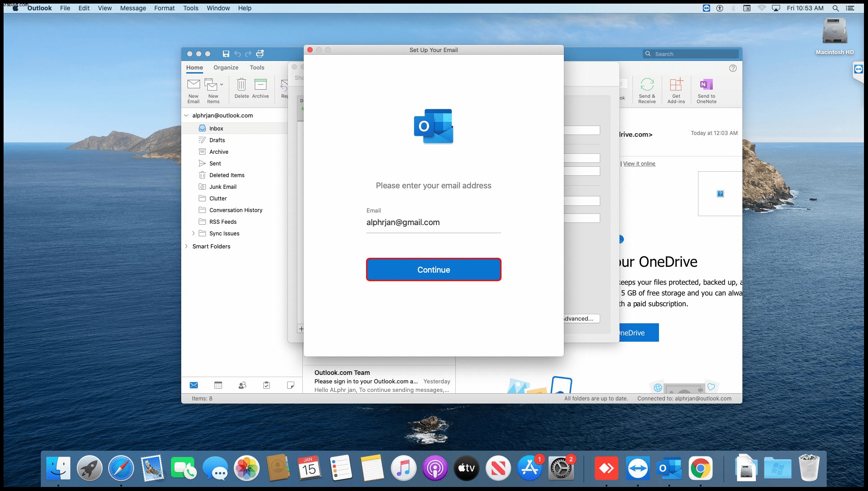Select the Junk Email folder

click(235, 187)
